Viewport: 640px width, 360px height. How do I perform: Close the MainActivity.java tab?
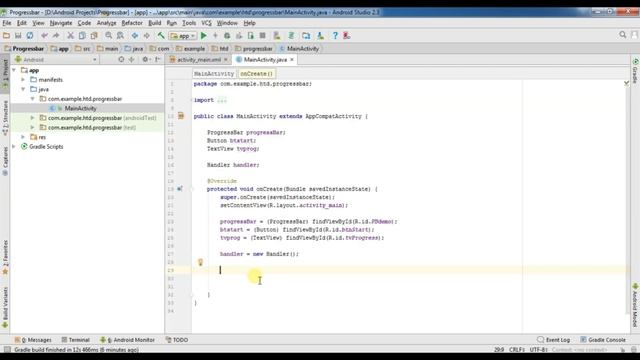point(292,60)
